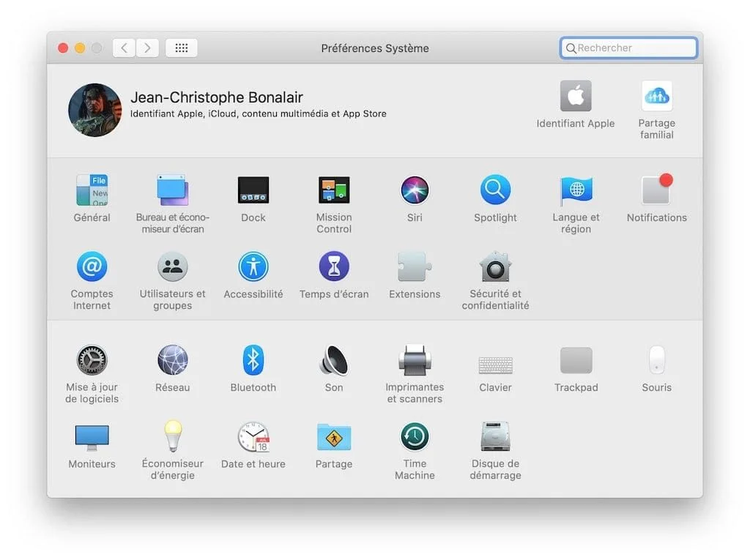Open Identifiant Apple settings
750x560 pixels.
point(576,96)
